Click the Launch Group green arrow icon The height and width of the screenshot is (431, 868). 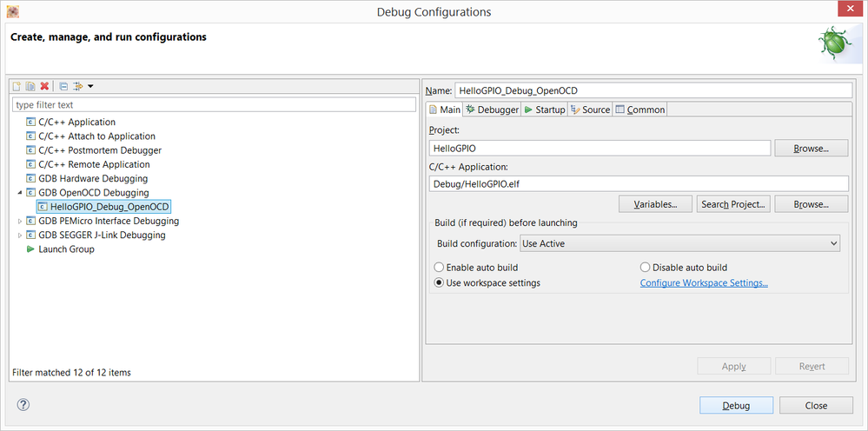click(31, 249)
